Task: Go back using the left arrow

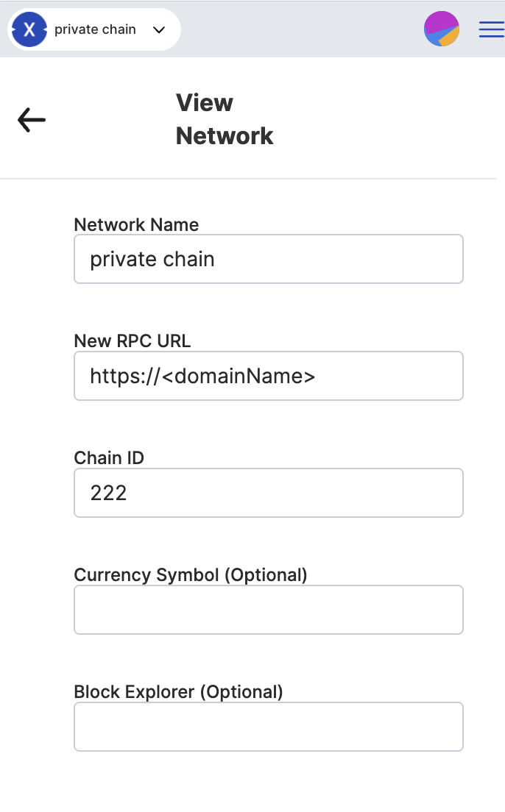Action: click(x=32, y=119)
